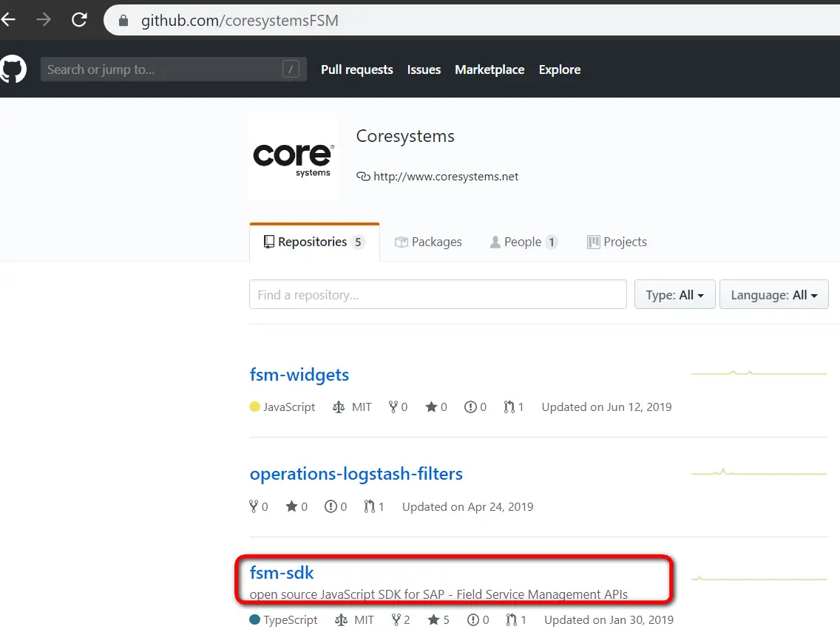The width and height of the screenshot is (840, 632).
Task: Click Updated on Jan 30, 2019 text
Action: 609,620
